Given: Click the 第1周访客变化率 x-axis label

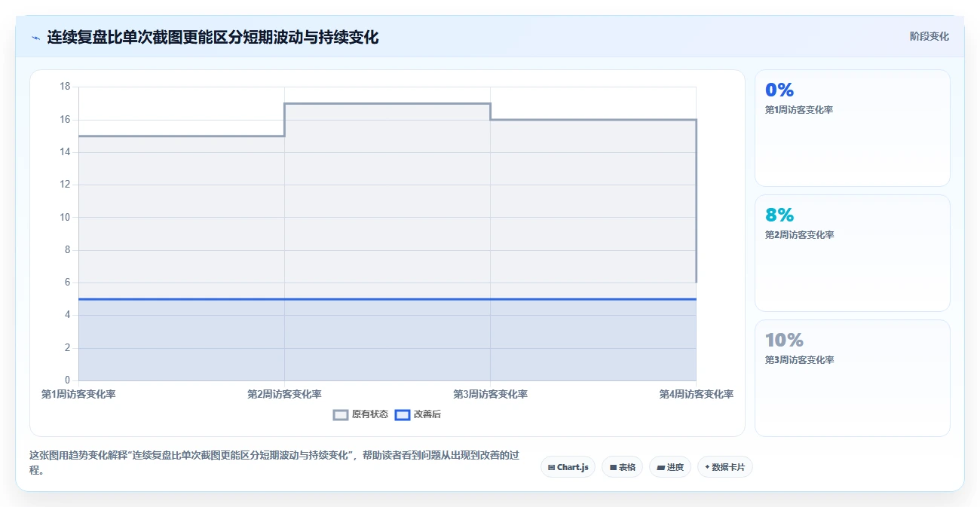Looking at the screenshot, I should (78, 394).
